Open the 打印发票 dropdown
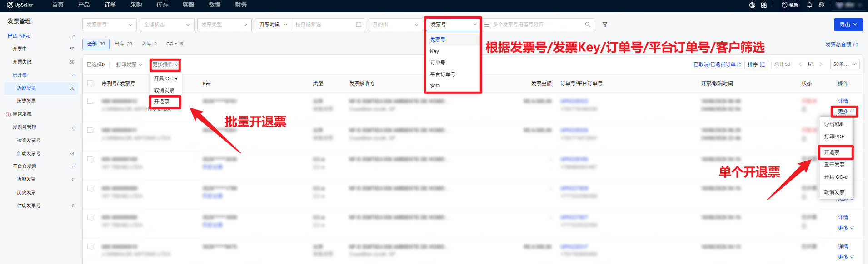 [x=129, y=64]
